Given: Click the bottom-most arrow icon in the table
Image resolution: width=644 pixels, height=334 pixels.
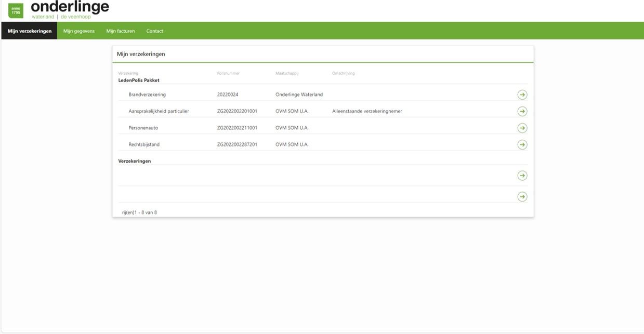Looking at the screenshot, I should pyautogui.click(x=522, y=196).
